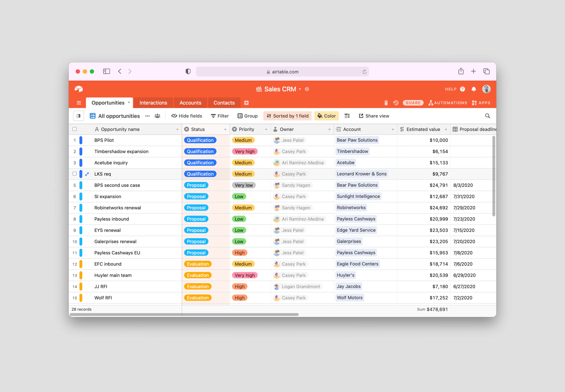Switch to the Accounts tab
The width and height of the screenshot is (565, 392).
click(x=190, y=103)
